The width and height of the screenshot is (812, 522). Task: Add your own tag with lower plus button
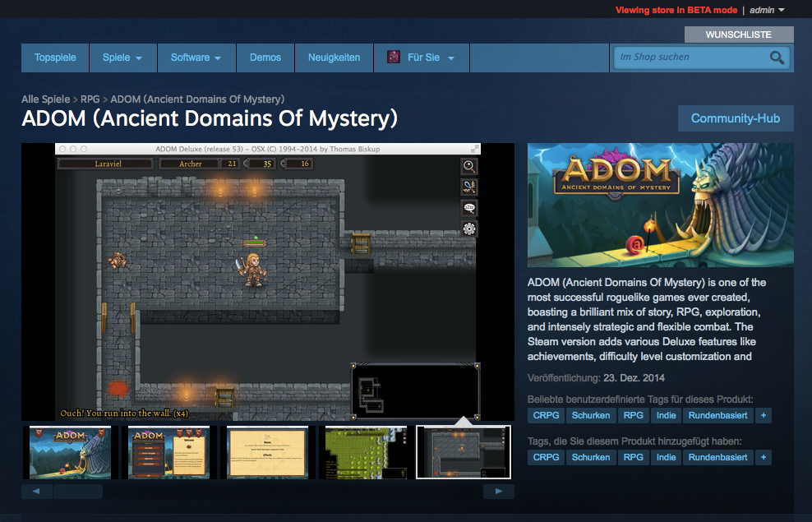[764, 457]
